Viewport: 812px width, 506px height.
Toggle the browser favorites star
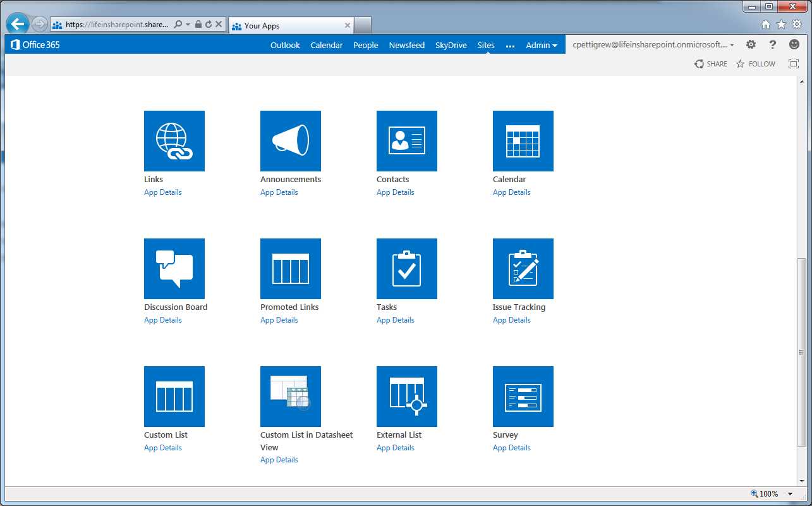(x=781, y=23)
